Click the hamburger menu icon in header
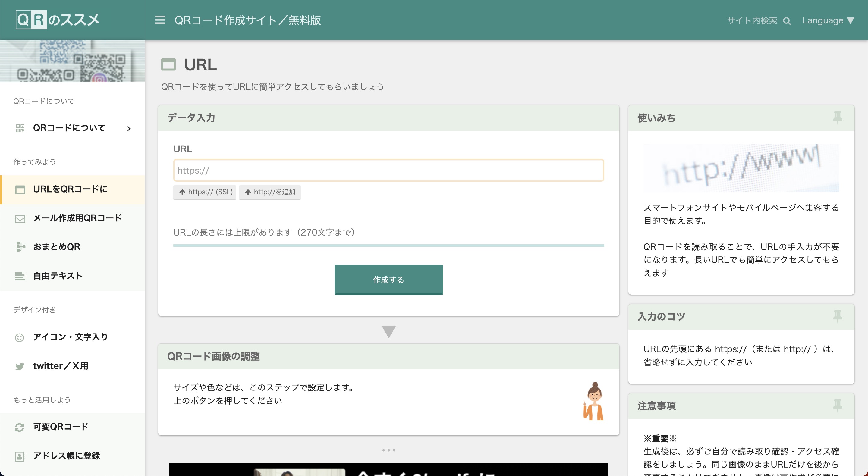The image size is (868, 476). tap(160, 20)
